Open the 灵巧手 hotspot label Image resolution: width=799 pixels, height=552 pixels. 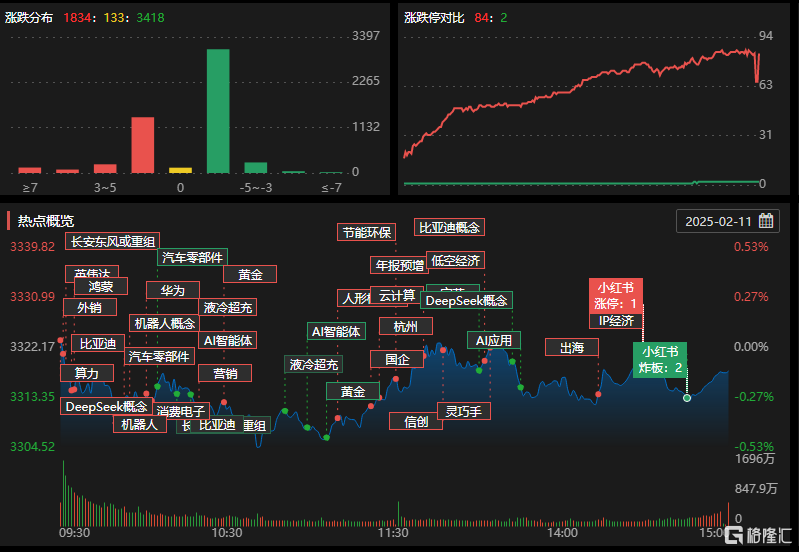click(x=464, y=411)
